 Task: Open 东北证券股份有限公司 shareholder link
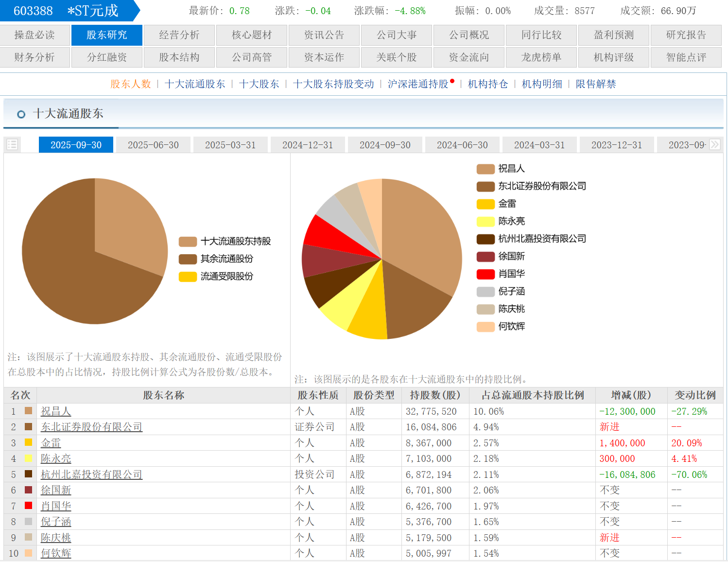(91, 427)
